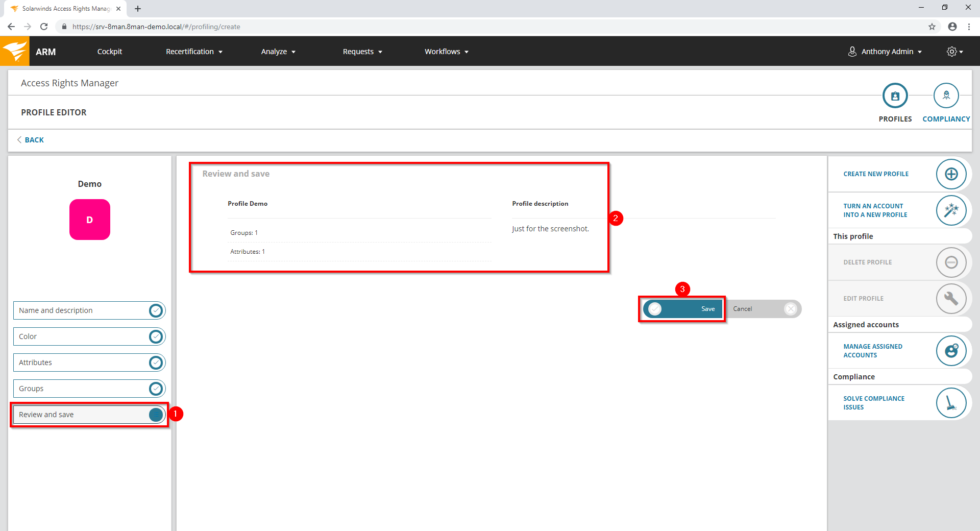The height and width of the screenshot is (531, 980).
Task: Click the Edit Profile wrench icon
Action: pyautogui.click(x=951, y=299)
